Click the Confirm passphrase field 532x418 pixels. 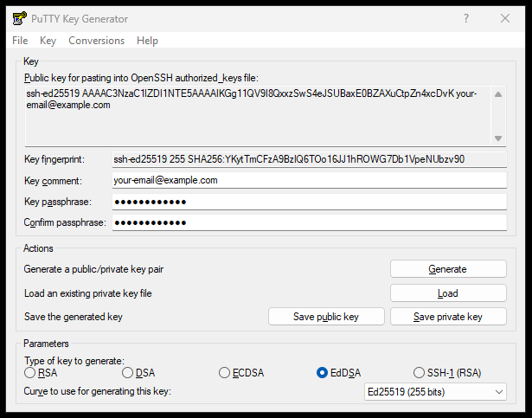click(308, 222)
